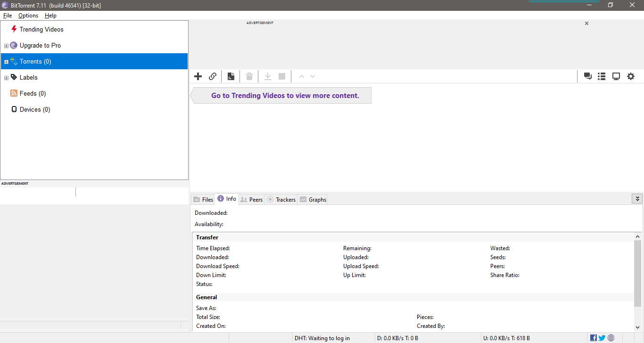Viewport: 644px width, 343px height.
Task: Open the Options menu
Action: 28,16
